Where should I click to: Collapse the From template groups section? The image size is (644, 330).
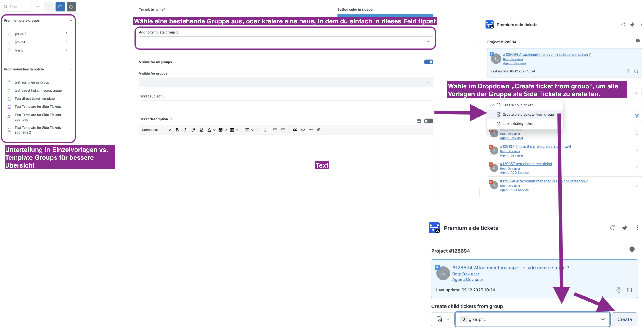pos(71,20)
